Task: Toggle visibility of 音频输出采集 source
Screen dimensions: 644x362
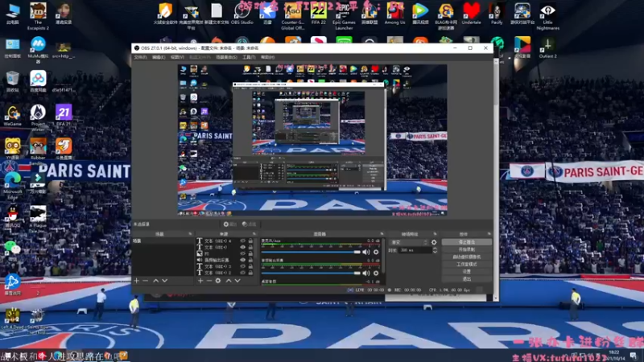Action: 243,260
